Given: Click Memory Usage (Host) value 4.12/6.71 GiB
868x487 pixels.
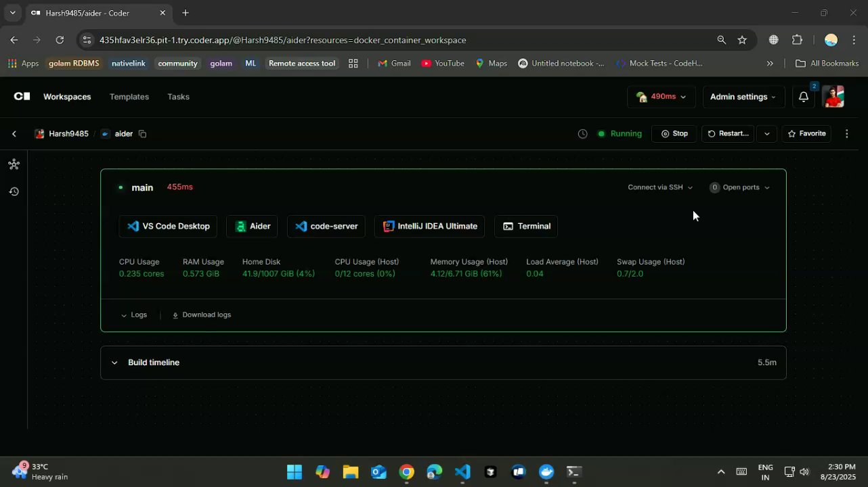Looking at the screenshot, I should (x=466, y=274).
